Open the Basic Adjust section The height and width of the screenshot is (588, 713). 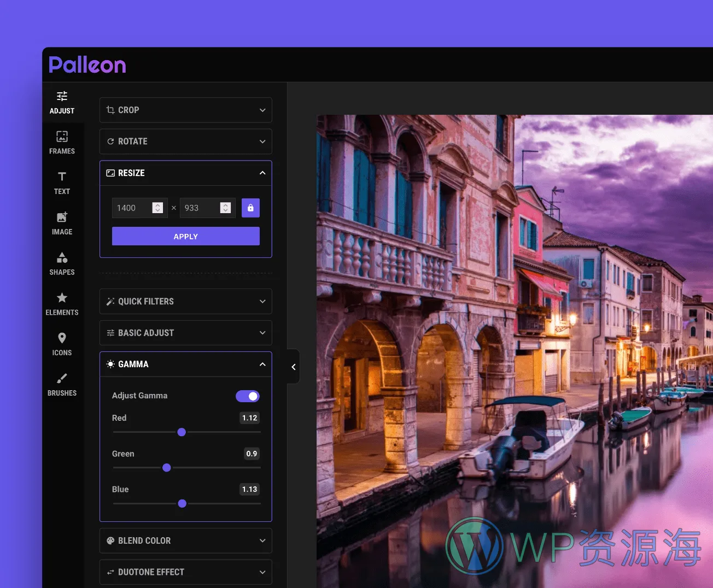click(185, 333)
